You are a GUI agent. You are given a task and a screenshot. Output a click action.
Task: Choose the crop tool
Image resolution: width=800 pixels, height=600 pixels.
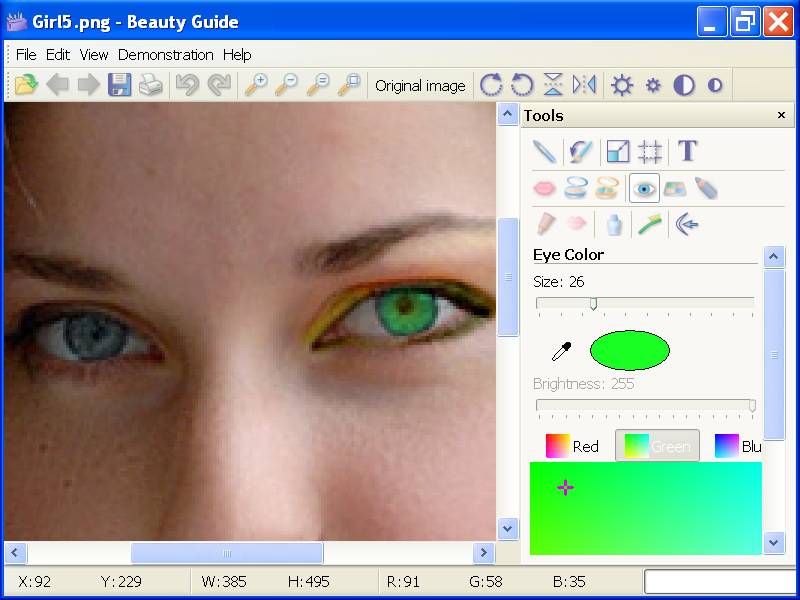click(x=649, y=152)
